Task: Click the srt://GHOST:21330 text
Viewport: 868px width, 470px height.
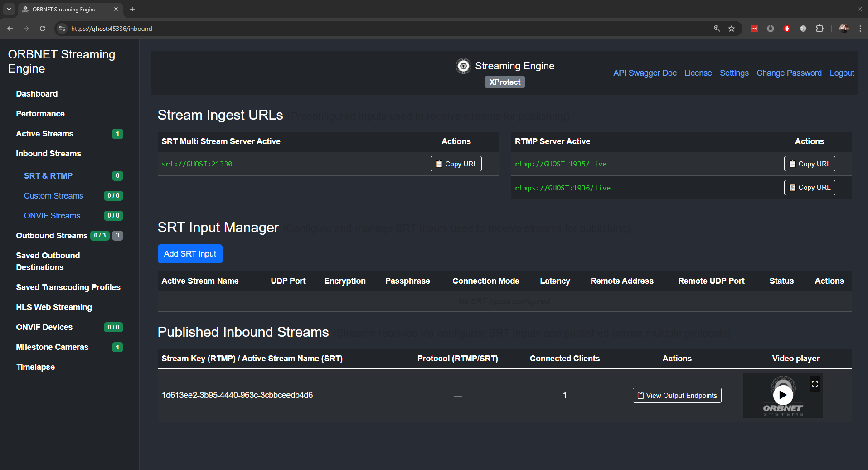Action: [x=197, y=164]
